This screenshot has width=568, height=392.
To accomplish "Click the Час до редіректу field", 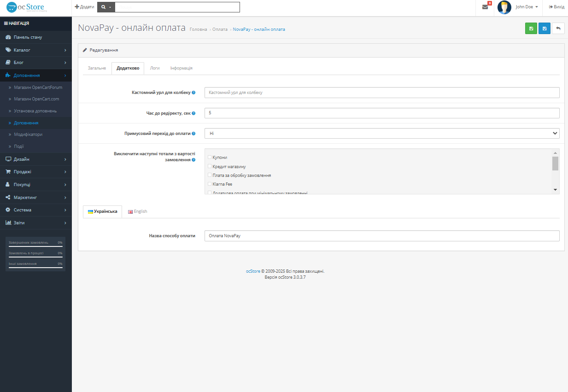I will [382, 113].
